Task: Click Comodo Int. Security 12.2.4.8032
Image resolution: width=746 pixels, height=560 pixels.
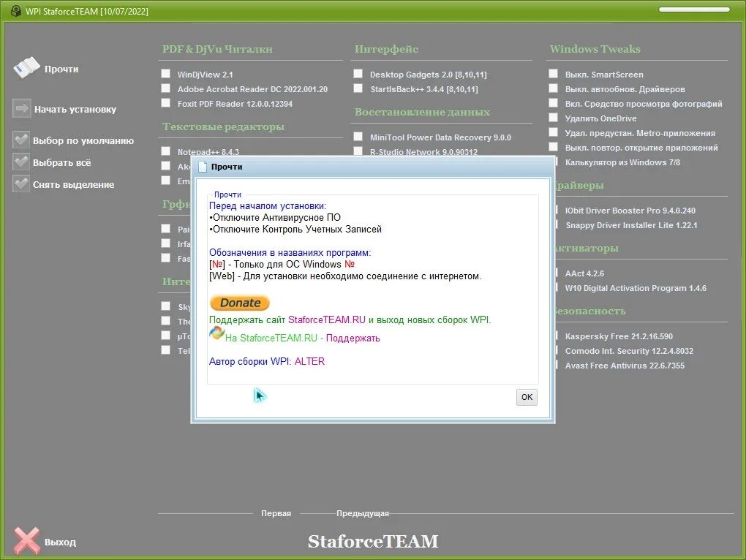Action: coord(629,352)
